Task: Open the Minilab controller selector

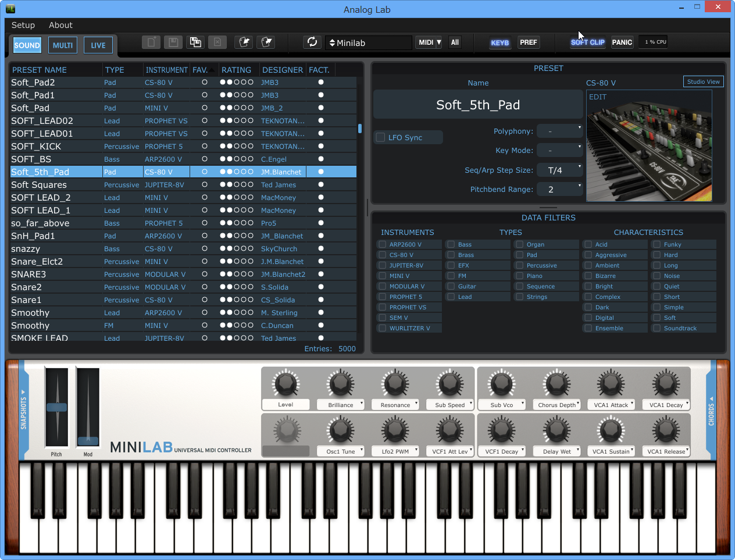Action: tap(369, 42)
